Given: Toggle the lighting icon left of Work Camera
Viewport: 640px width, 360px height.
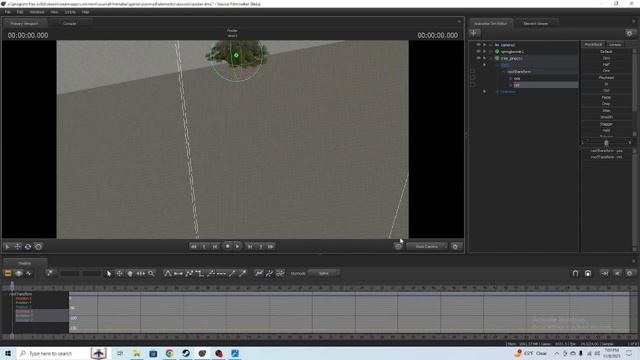Looking at the screenshot, I should coord(398,247).
